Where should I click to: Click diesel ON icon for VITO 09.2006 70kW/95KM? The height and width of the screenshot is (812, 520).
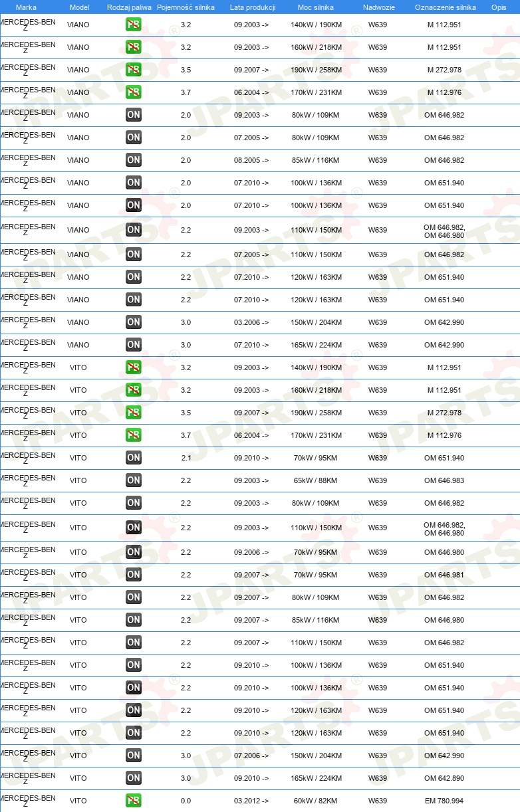coord(134,552)
